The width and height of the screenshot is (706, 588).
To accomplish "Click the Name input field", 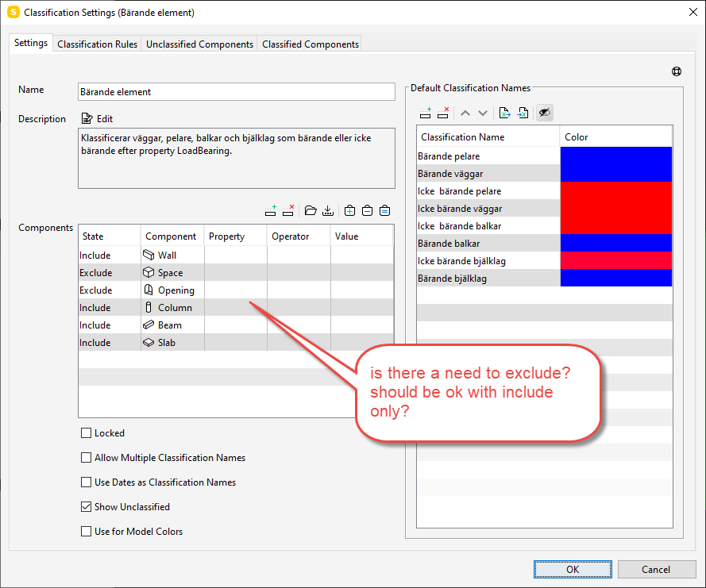I will click(x=237, y=92).
